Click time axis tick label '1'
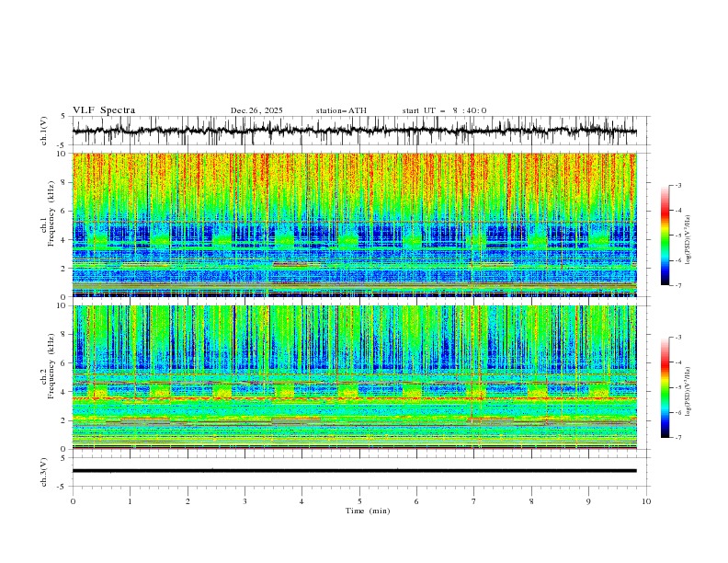The height and width of the screenshot is (563, 728). click(130, 501)
